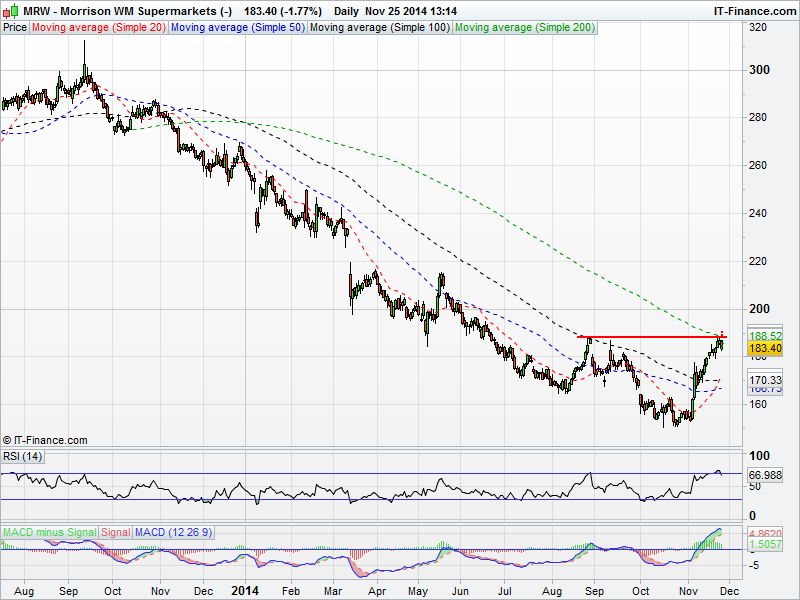
Task: Click the MACD minus Signal legend label
Action: tap(50, 531)
